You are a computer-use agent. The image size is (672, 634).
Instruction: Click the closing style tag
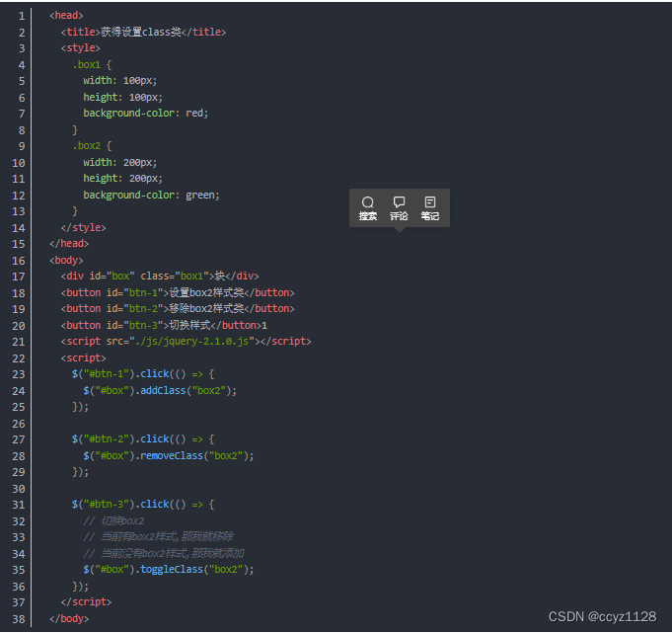click(83, 227)
